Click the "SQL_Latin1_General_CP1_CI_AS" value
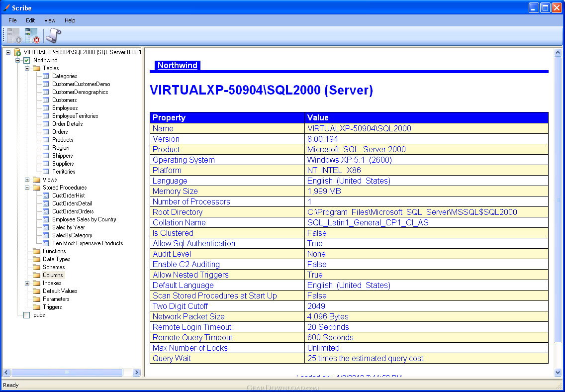 pyautogui.click(x=368, y=222)
